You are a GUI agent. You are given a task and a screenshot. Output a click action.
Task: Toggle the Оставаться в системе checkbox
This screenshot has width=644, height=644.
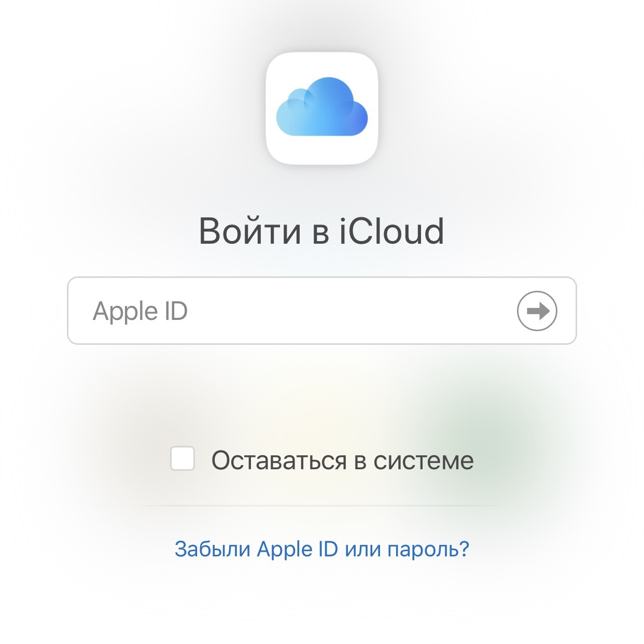[183, 458]
